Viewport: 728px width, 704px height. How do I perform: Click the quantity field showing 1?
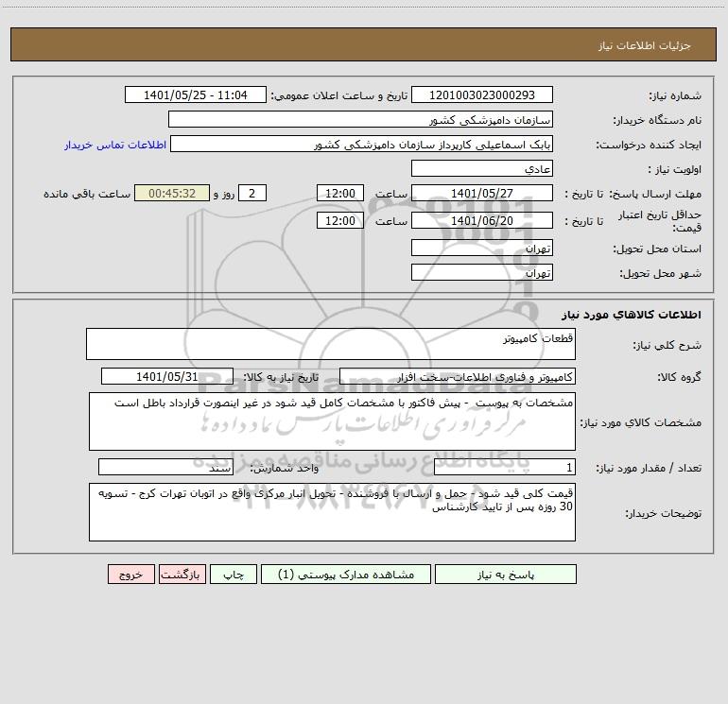pyautogui.click(x=505, y=468)
